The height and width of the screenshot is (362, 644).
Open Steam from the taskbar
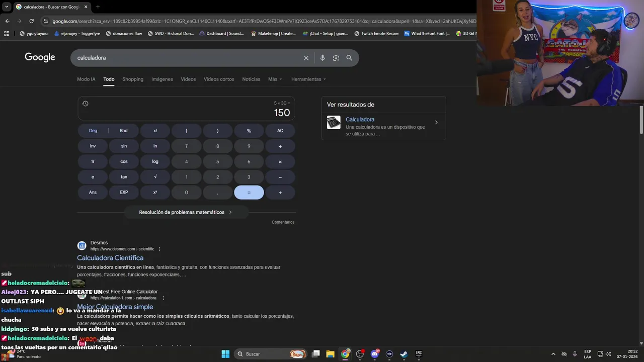tap(404, 354)
